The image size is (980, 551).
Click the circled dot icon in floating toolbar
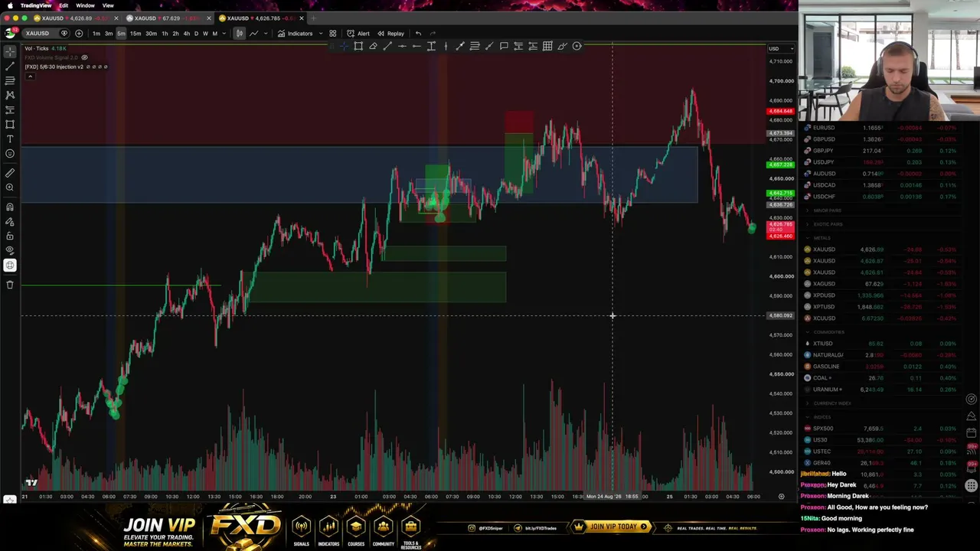[577, 46]
